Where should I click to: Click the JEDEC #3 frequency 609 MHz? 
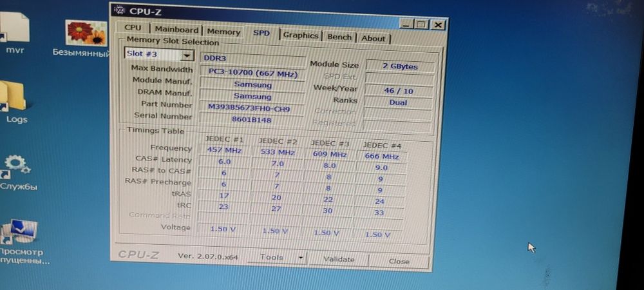click(x=329, y=155)
